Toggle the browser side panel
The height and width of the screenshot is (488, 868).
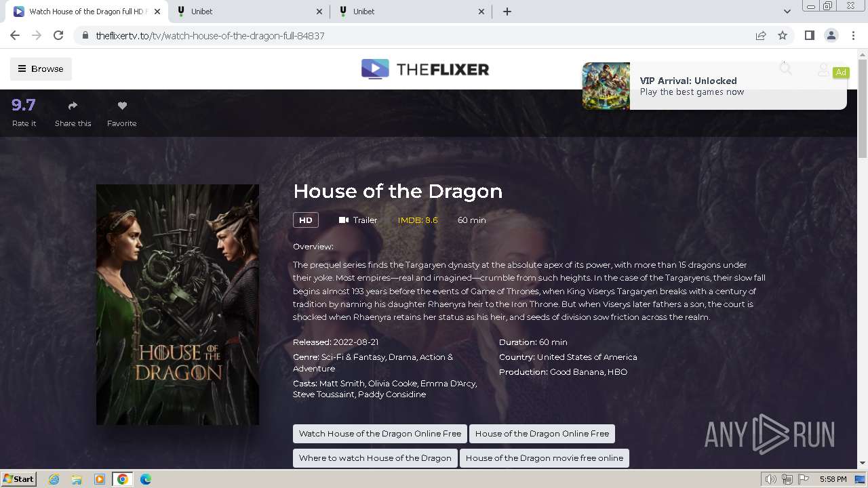809,35
